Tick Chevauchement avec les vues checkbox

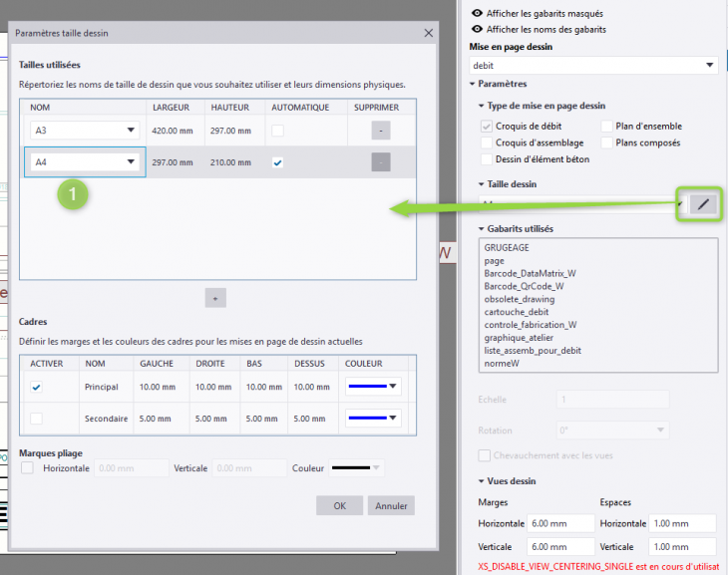(485, 455)
